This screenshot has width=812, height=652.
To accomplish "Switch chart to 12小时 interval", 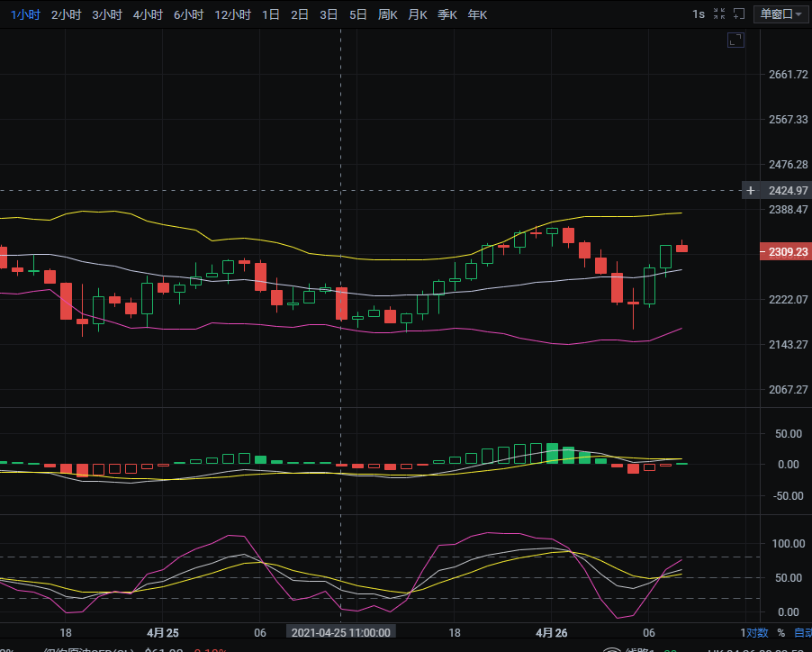I will (232, 14).
